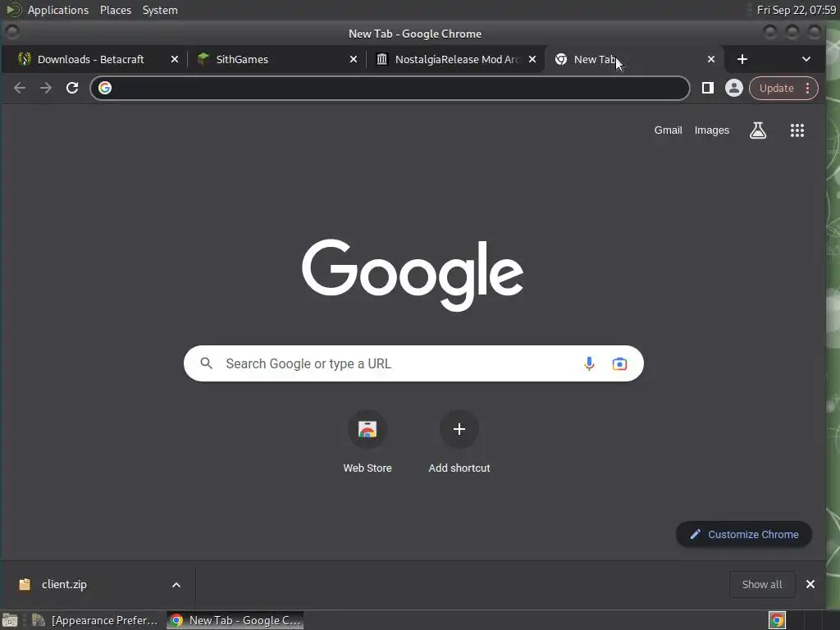Screen dimensions: 840x630
Task: Open the Applications menu
Action: (x=58, y=10)
